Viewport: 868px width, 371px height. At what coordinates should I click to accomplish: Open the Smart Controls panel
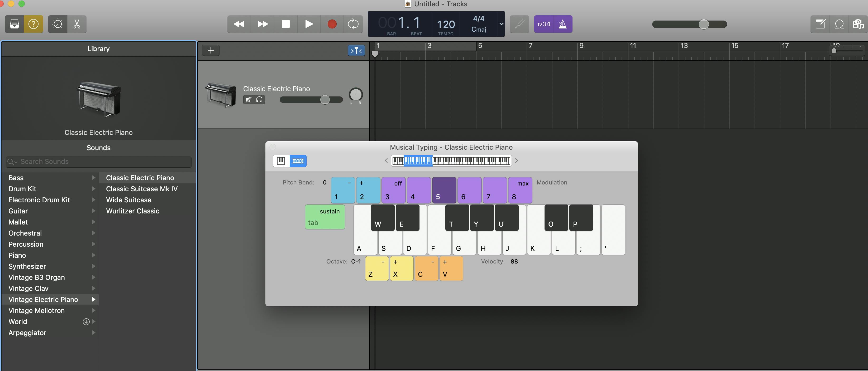pos(58,24)
